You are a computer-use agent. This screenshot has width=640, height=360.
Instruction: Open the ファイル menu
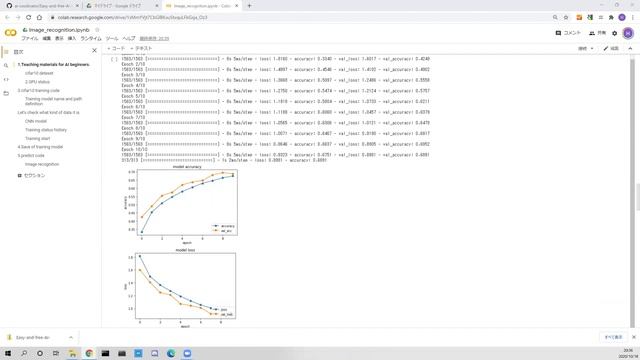click(x=29, y=38)
